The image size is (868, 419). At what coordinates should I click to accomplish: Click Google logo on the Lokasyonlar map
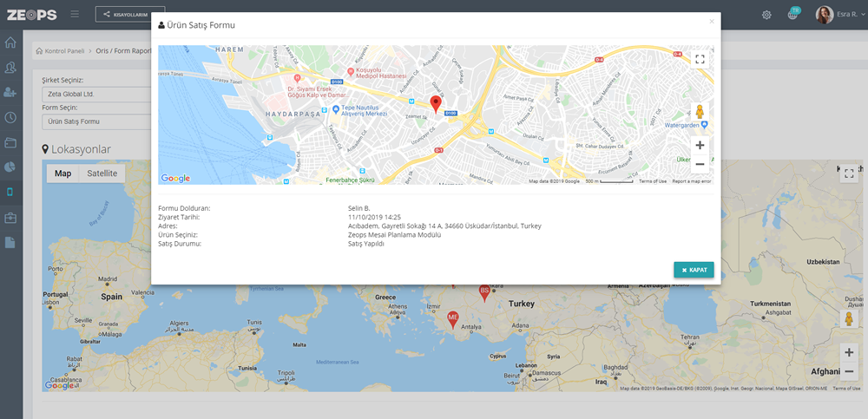tap(59, 385)
